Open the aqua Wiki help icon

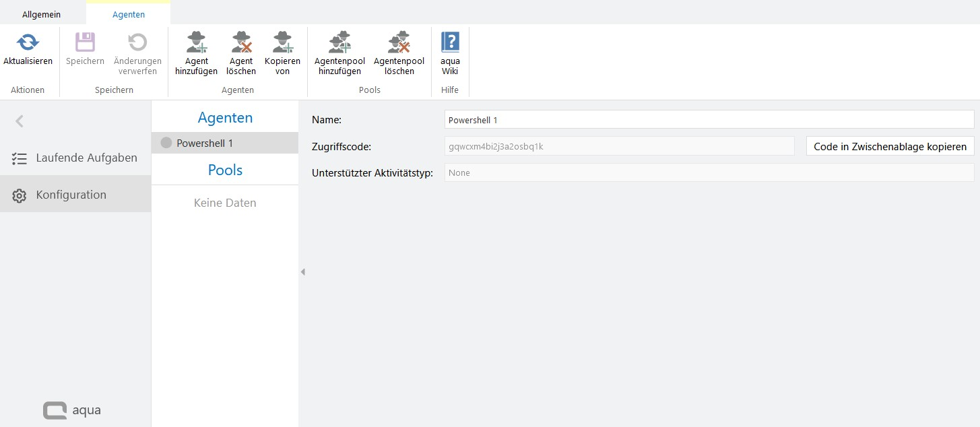point(450,43)
